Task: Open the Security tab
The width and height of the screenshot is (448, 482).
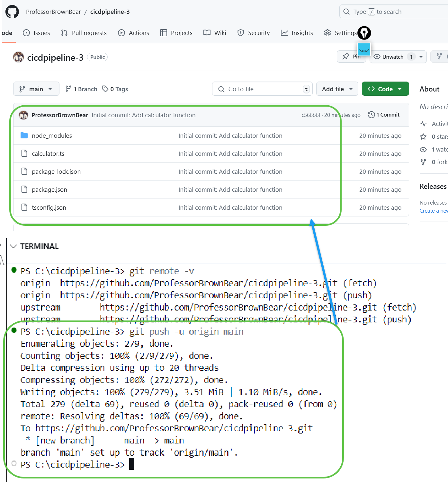Action: coord(254,33)
